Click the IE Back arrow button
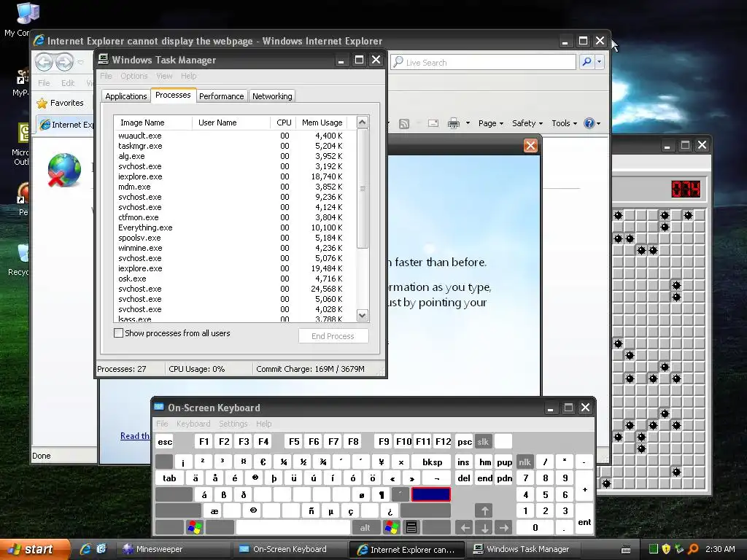 click(x=44, y=62)
